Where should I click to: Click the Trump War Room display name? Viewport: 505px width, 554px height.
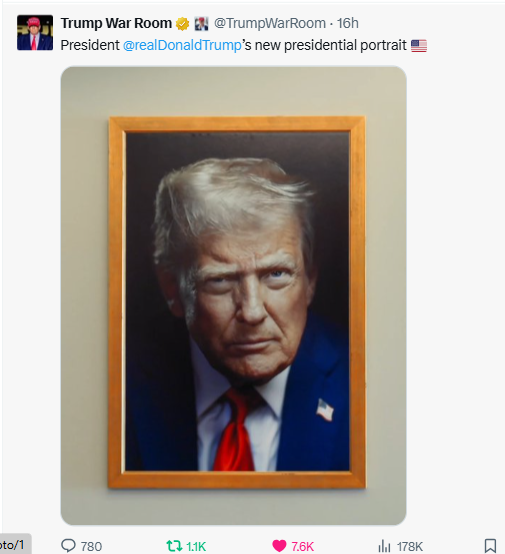116,23
